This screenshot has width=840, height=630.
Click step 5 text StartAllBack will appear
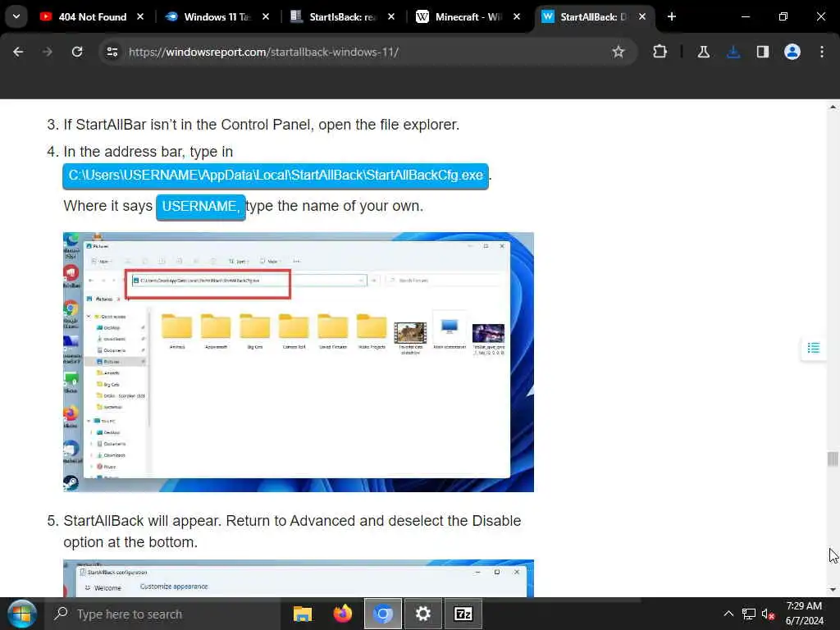[x=292, y=532]
